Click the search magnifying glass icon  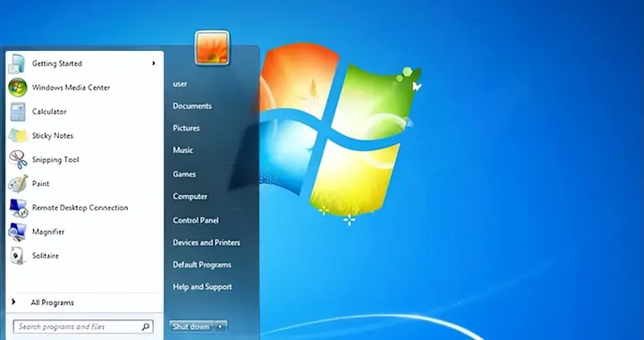point(146,327)
